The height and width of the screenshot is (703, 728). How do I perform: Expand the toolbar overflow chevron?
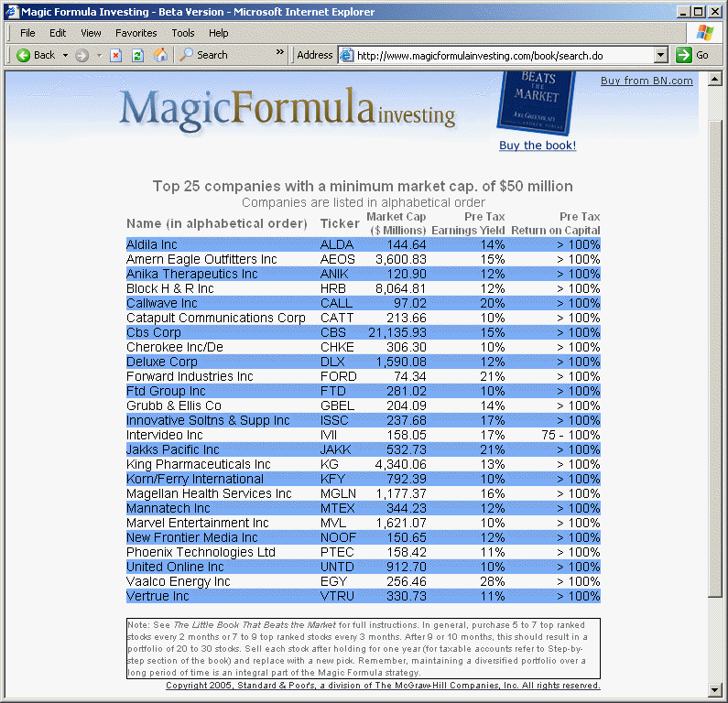click(x=280, y=53)
